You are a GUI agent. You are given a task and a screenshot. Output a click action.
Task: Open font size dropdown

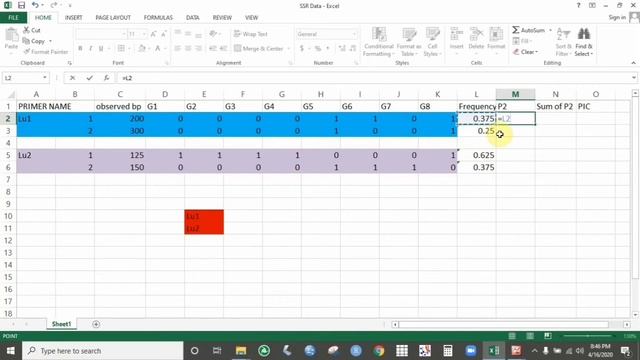click(x=144, y=34)
